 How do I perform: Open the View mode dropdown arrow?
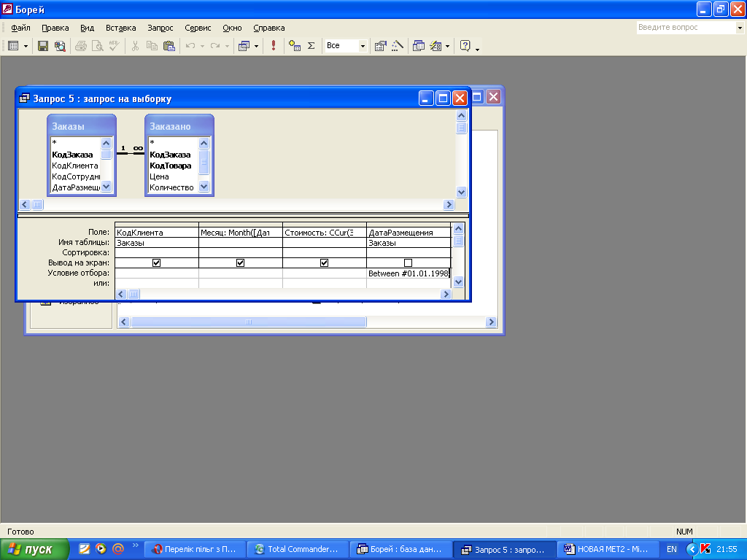coord(26,46)
